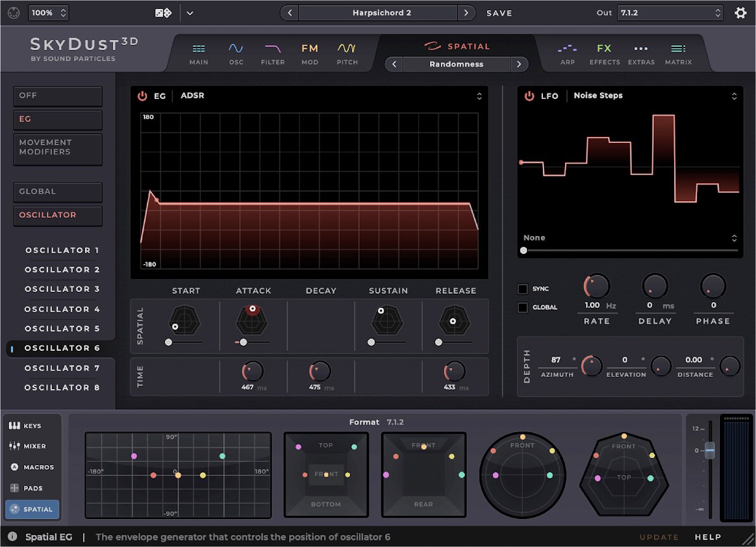Image resolution: width=756 pixels, height=547 pixels.
Task: Switch to the EFFECTS tab
Action: (604, 54)
